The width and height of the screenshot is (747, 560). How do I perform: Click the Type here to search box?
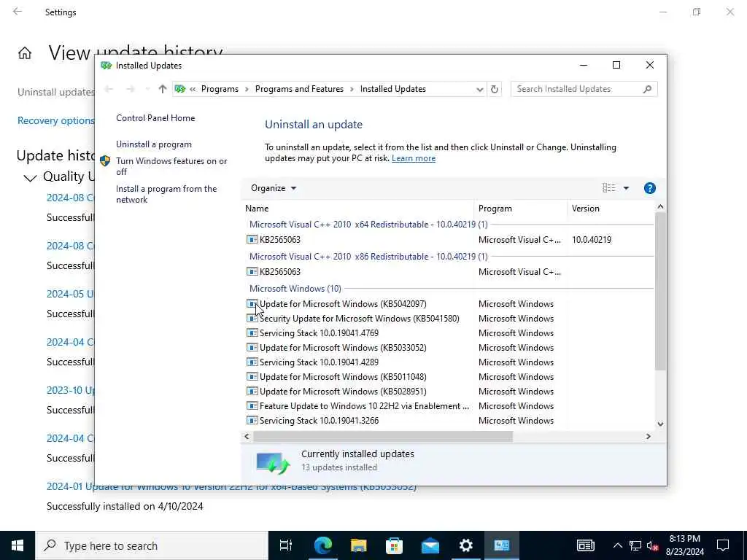[x=152, y=545]
